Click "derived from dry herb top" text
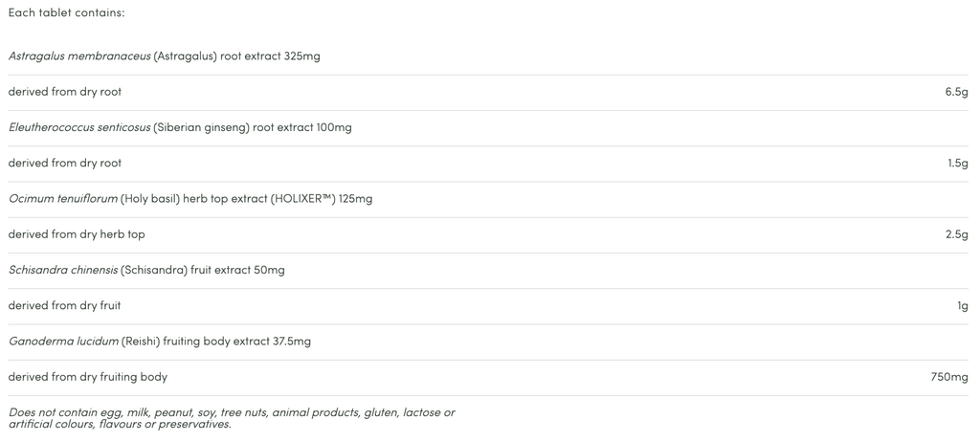The width and height of the screenshot is (980, 442). click(77, 234)
